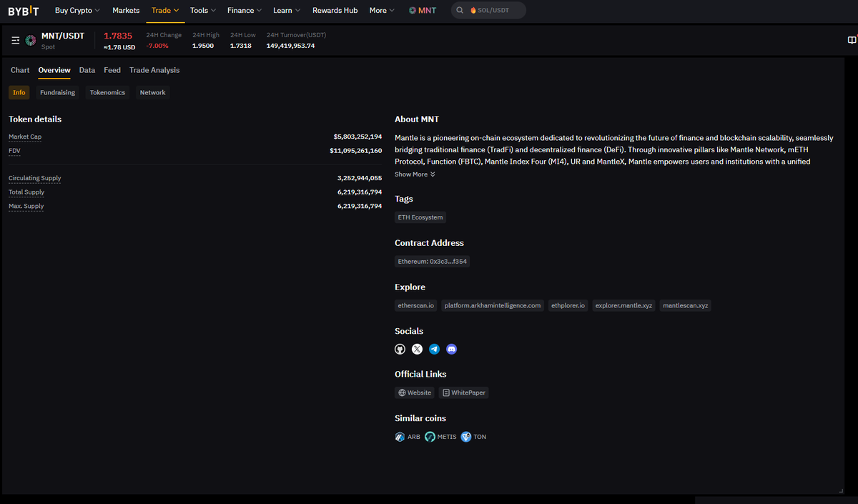Switch to the Trade Analysis tab

pos(154,70)
